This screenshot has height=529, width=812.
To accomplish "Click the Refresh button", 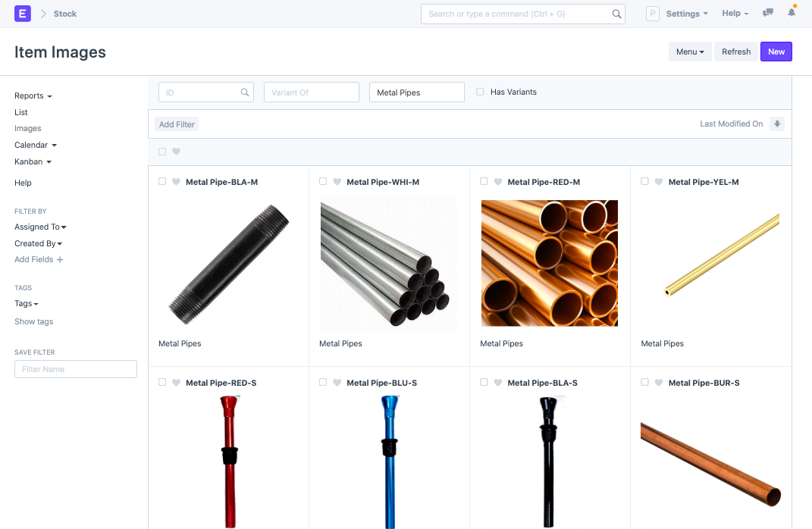I will pos(736,52).
